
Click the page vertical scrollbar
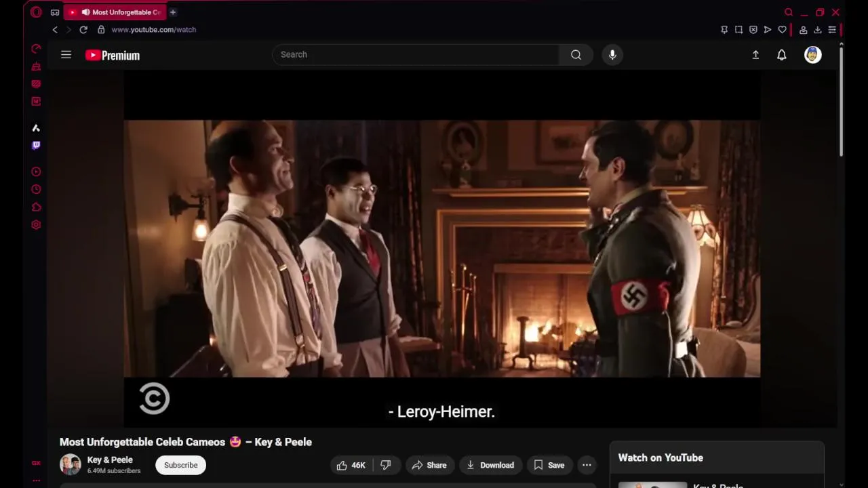pos(841,102)
